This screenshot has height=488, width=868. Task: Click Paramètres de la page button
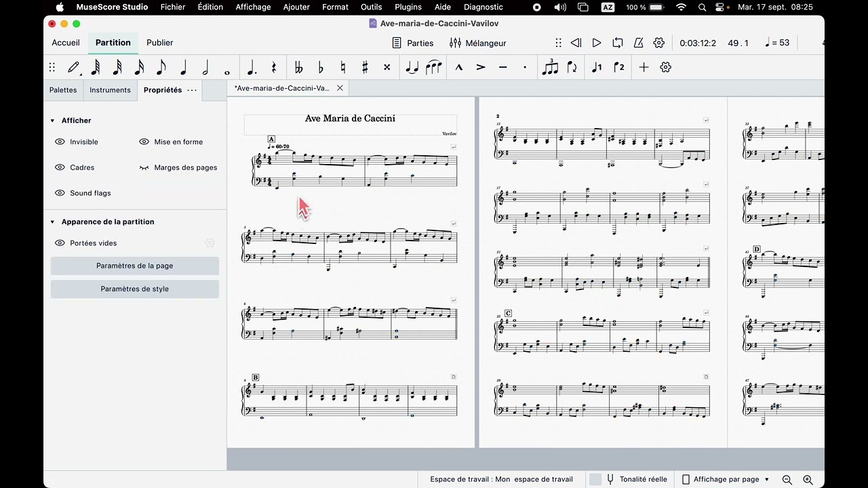[135, 266]
